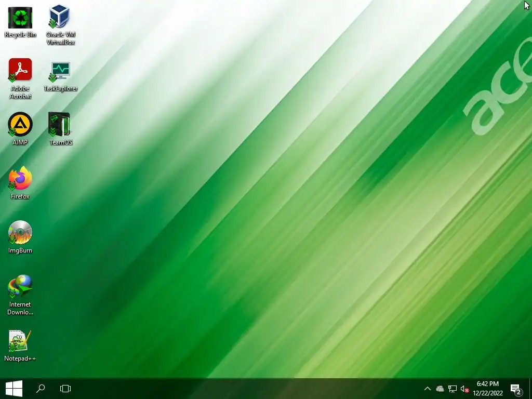This screenshot has height=399, width=532.
Task: Select the TaskExplorer desktop shortcut
Action: click(60, 76)
